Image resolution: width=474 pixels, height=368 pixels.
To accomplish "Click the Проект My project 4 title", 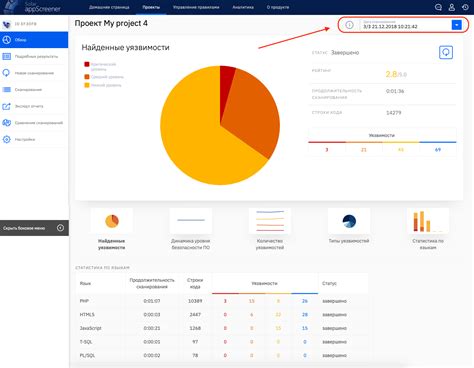I will coord(111,23).
